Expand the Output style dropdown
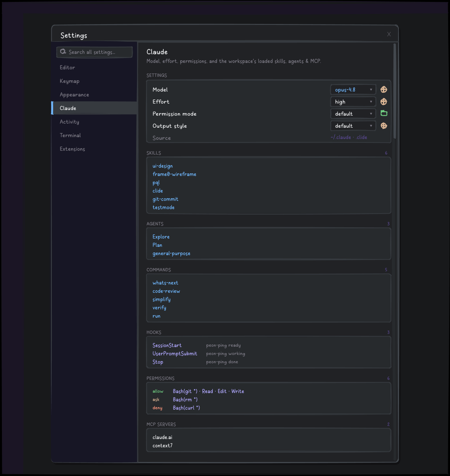This screenshot has width=450, height=476. (x=353, y=126)
